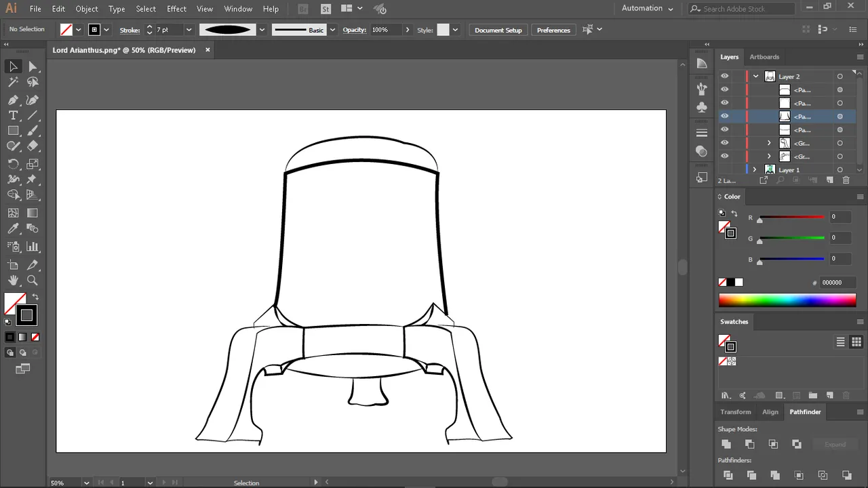Click the Unite shape mode icon

point(726,444)
